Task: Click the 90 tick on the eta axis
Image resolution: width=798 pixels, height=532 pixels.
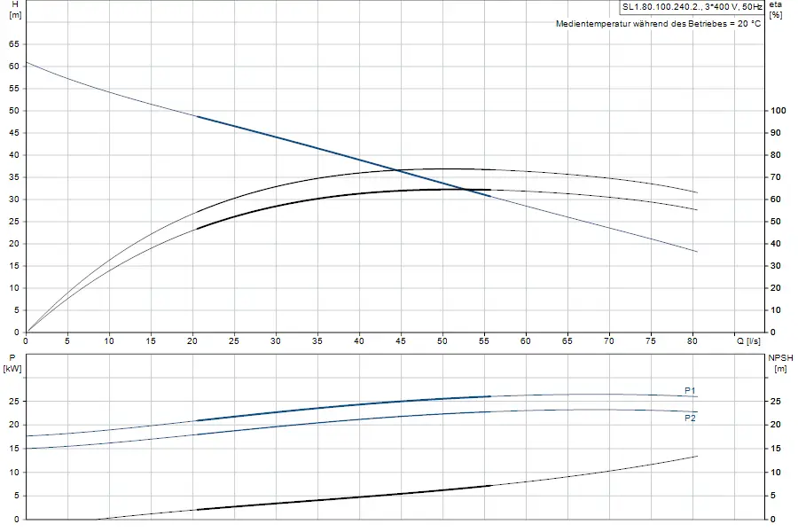Action: [776, 133]
